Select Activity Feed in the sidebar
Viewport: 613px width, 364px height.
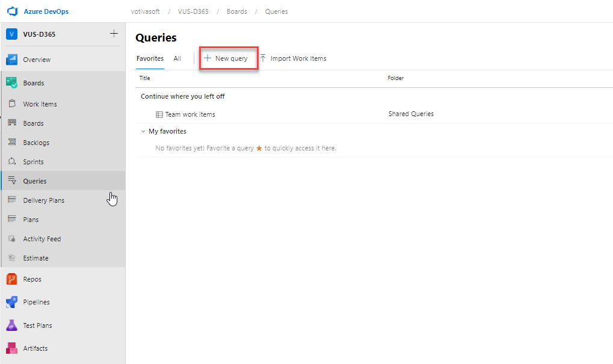42,239
